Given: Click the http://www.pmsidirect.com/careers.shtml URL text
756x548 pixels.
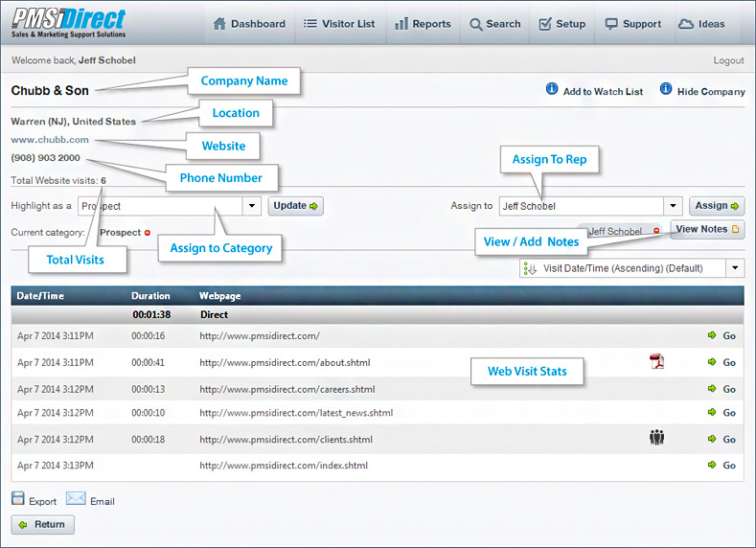Looking at the screenshot, I should (x=287, y=389).
